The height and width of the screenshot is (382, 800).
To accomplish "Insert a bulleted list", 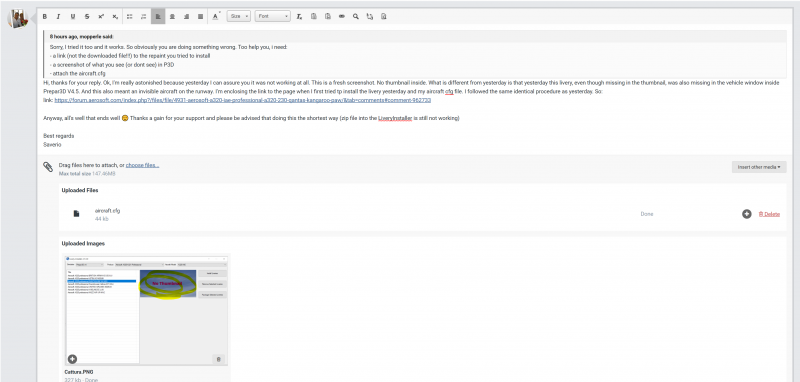I will point(130,17).
